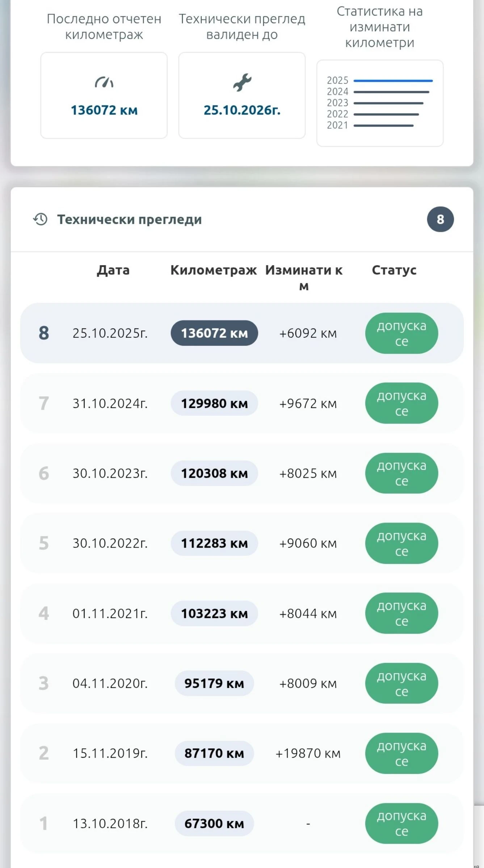Click the 2021 bar in statistics chart
Screen dimensions: 484x868
click(383, 125)
